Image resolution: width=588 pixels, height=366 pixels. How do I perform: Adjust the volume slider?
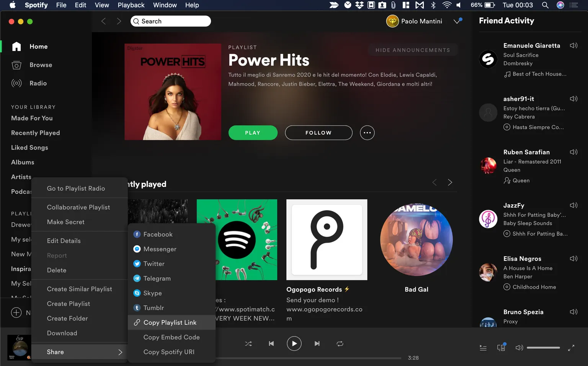543,348
